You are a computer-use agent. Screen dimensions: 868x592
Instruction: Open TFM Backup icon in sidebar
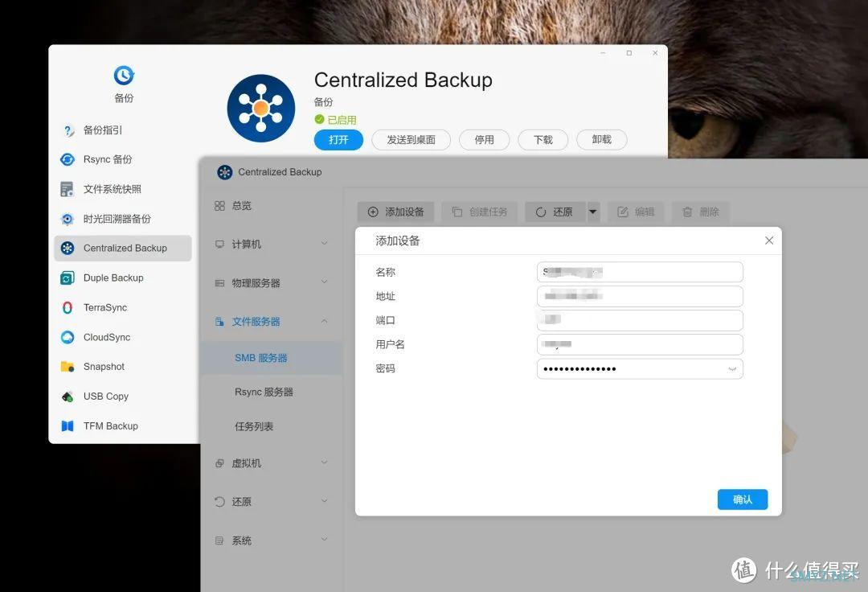[x=68, y=425]
